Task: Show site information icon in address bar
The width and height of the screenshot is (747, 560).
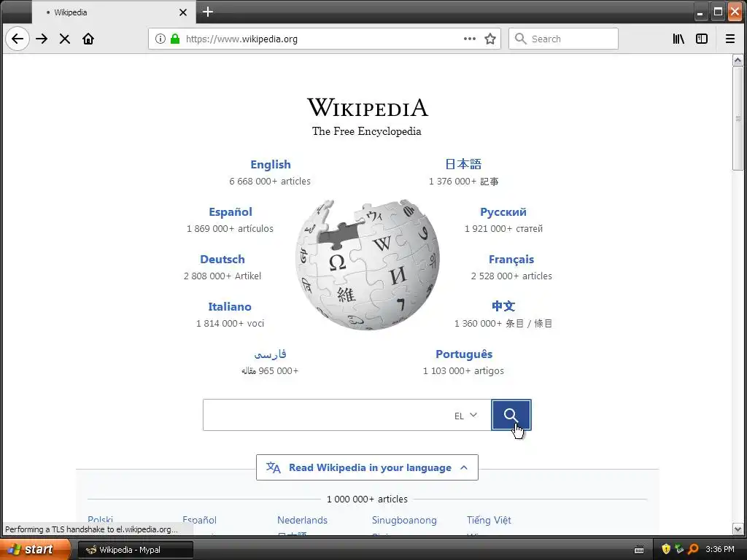Action: click(160, 39)
